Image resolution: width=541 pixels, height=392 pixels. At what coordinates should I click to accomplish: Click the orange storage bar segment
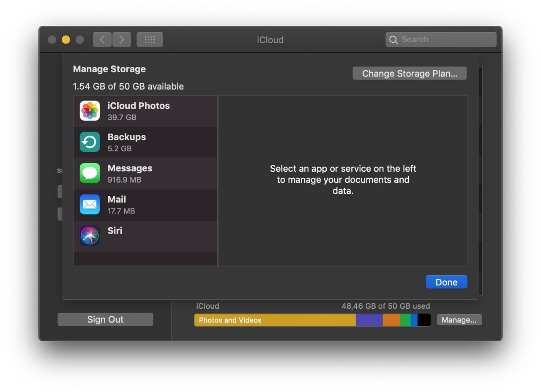391,320
